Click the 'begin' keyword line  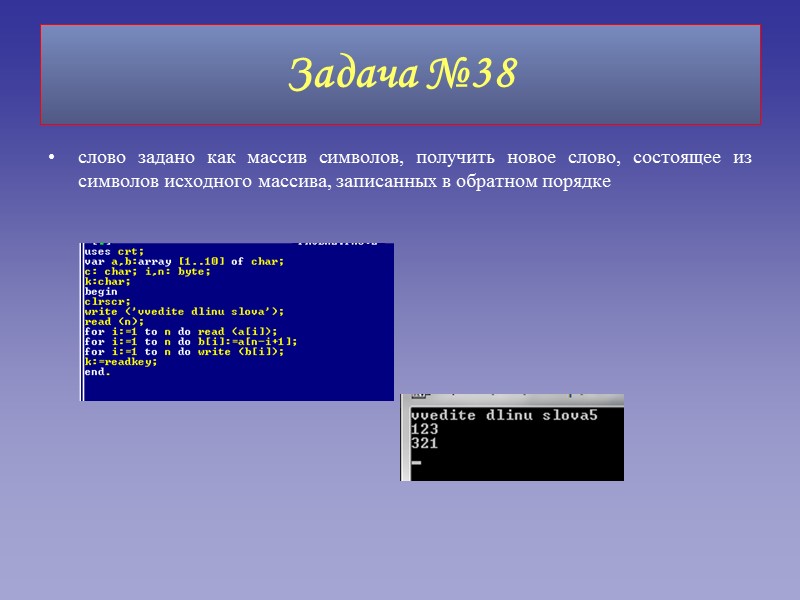coord(101,292)
